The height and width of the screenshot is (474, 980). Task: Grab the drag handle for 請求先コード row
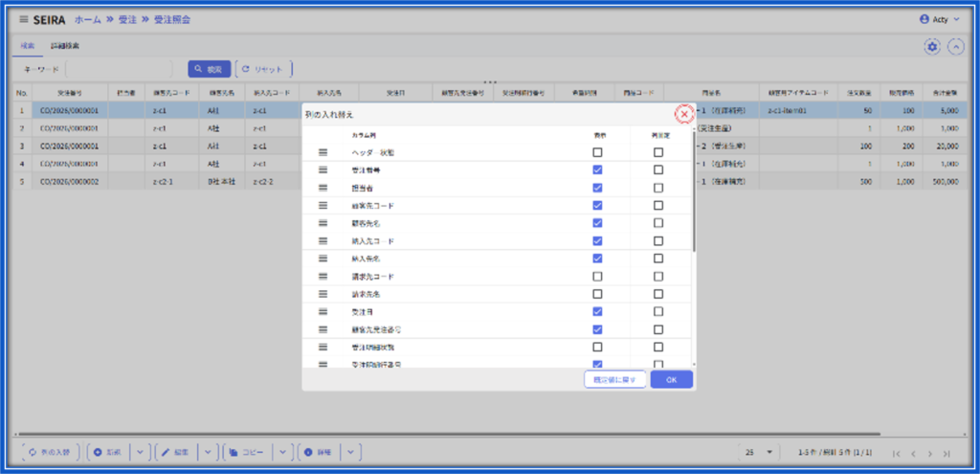(323, 277)
